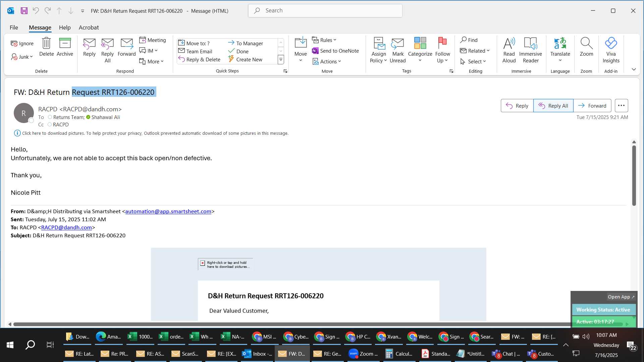Open the Move dropdown
Screen dimensions: 644x362
301,50
